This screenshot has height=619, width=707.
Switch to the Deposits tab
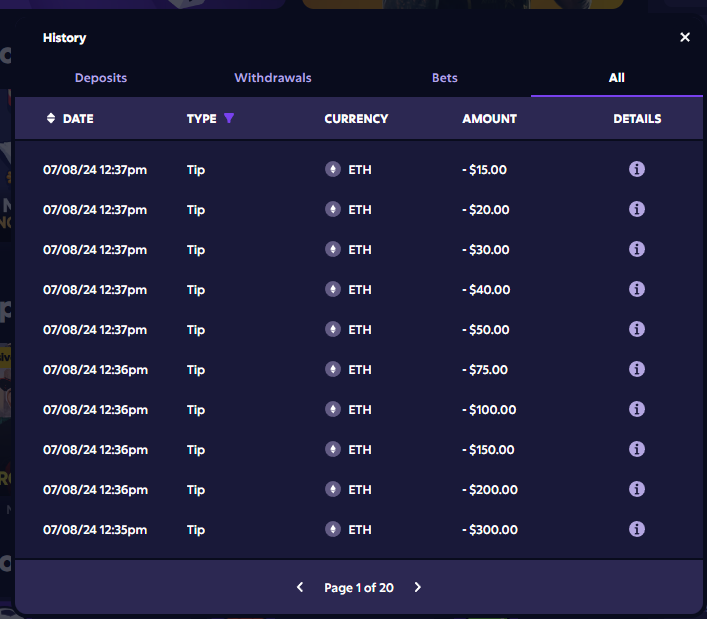click(101, 78)
